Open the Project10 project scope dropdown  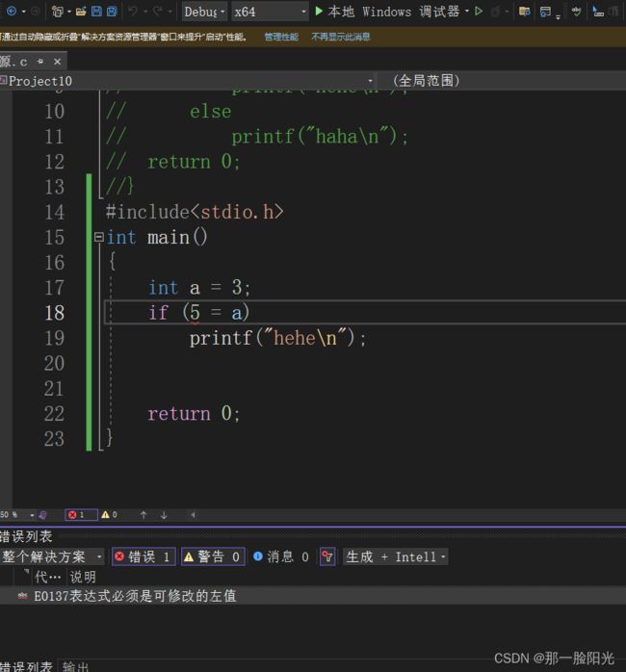[x=187, y=81]
